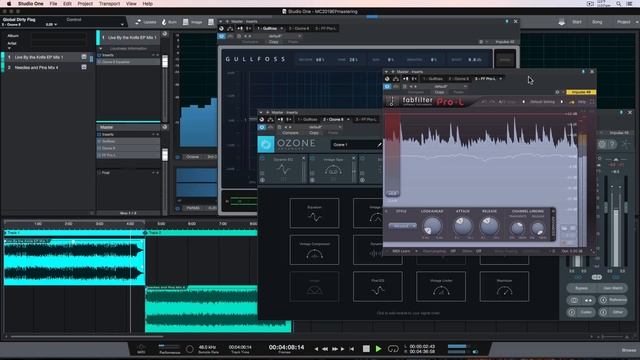
Task: Click Compare in Ozone plugin header
Action: (x=291, y=133)
